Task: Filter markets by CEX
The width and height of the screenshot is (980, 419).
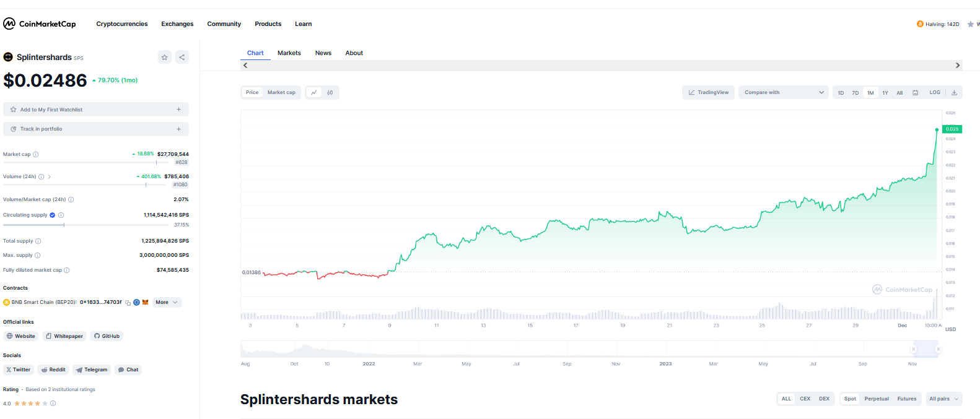Action: tap(805, 399)
